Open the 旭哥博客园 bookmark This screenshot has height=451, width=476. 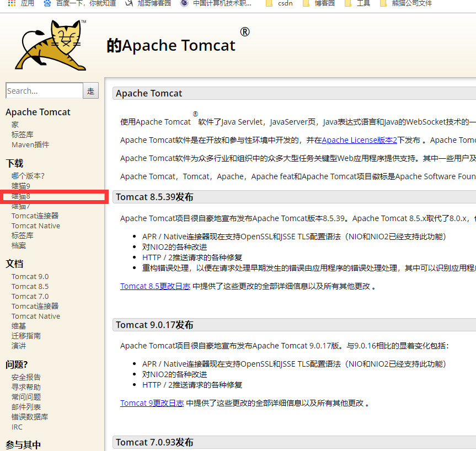point(148,3)
